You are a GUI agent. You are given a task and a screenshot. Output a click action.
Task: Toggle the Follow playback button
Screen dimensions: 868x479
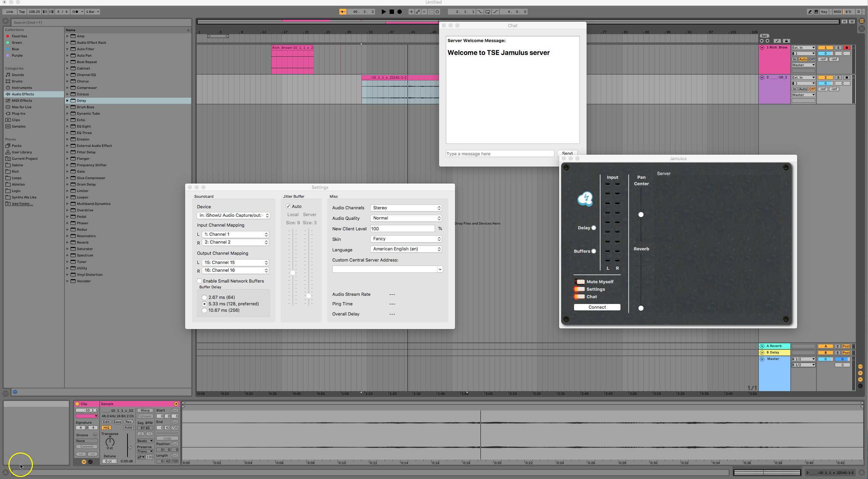point(343,12)
